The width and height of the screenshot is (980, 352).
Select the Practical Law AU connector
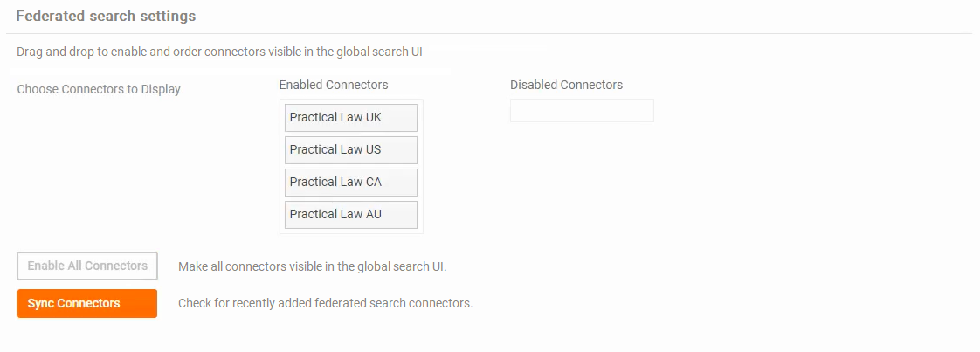pos(350,215)
